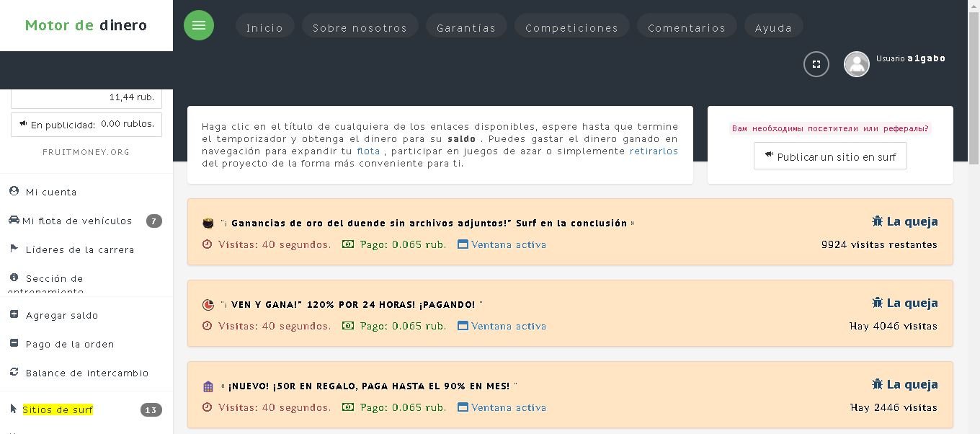Click the 7 badge beside Mi flota
The height and width of the screenshot is (434, 980).
pyautogui.click(x=153, y=221)
